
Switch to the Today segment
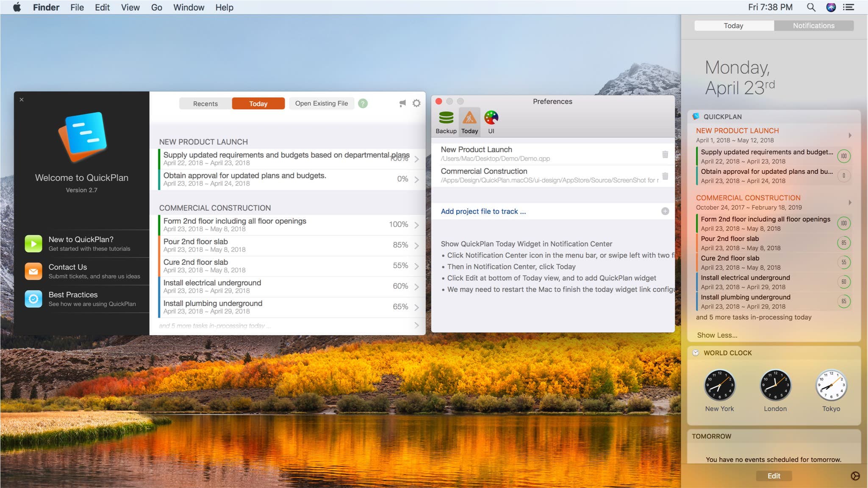point(258,104)
